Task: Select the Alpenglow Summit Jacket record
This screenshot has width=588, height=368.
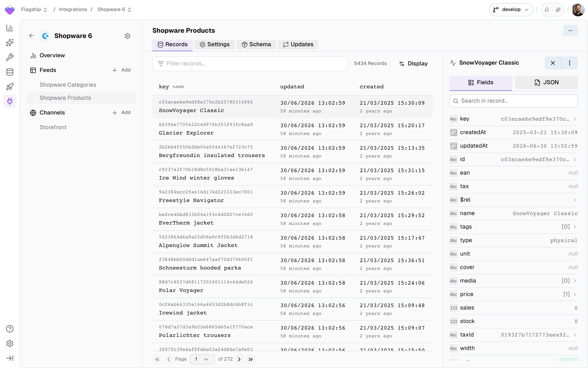Action: pyautogui.click(x=292, y=242)
